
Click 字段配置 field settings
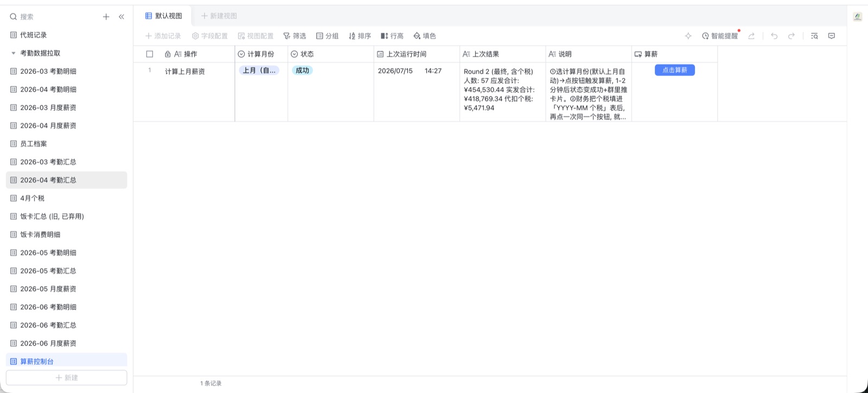pyautogui.click(x=210, y=36)
